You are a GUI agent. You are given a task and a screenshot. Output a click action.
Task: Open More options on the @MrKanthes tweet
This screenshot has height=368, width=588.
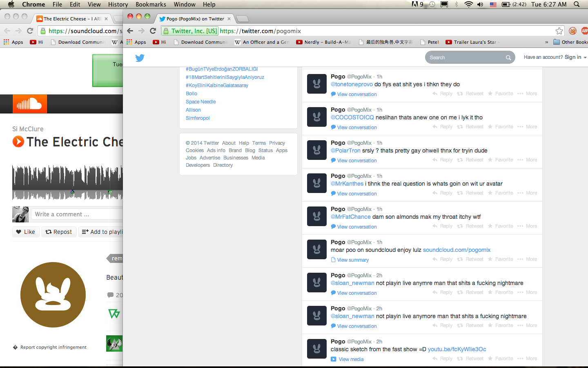527,193
